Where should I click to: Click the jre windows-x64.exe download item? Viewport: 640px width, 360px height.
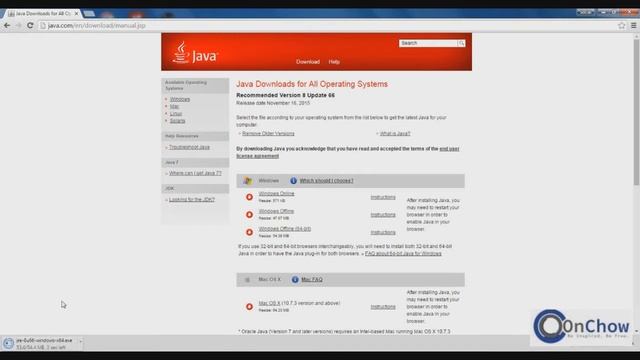pos(41,343)
